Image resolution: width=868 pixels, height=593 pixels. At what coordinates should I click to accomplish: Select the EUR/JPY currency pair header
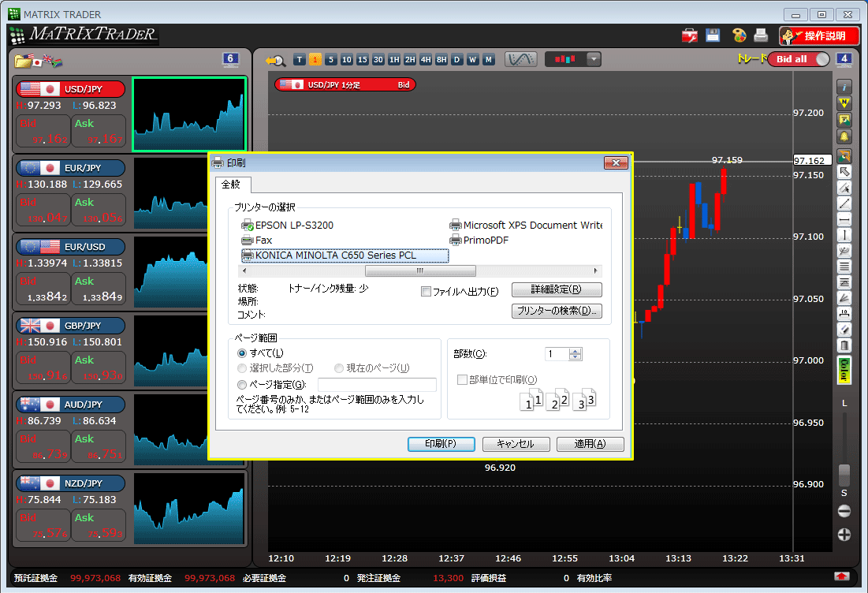pos(71,168)
